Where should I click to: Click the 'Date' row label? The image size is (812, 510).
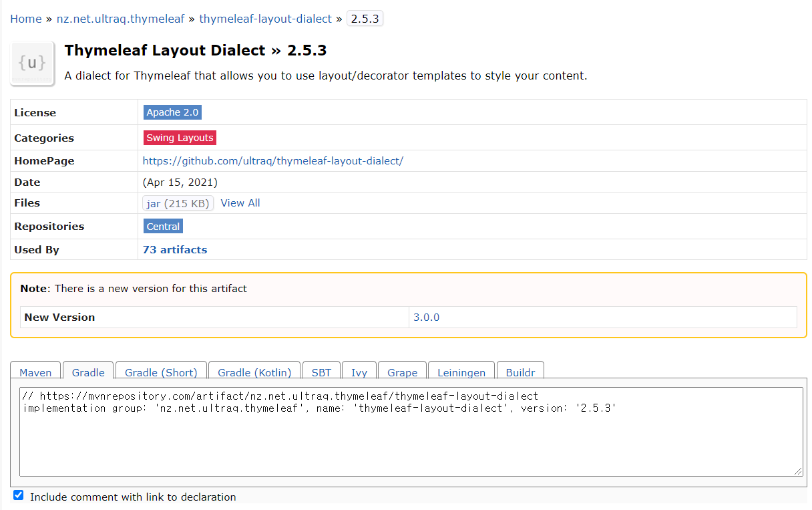(x=27, y=182)
